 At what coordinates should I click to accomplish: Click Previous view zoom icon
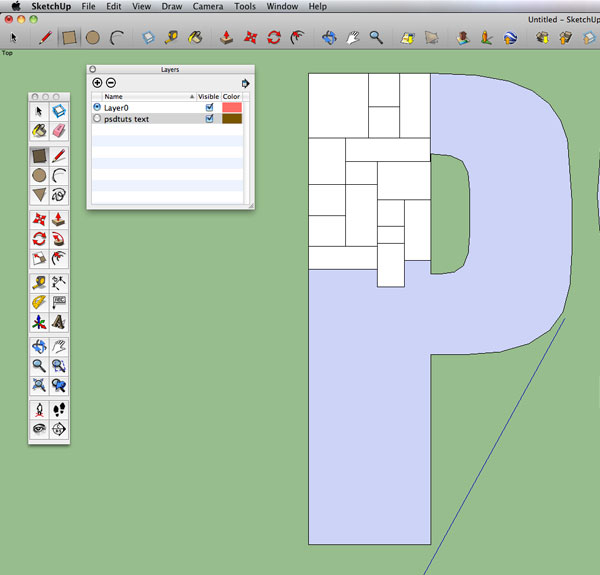(59, 385)
